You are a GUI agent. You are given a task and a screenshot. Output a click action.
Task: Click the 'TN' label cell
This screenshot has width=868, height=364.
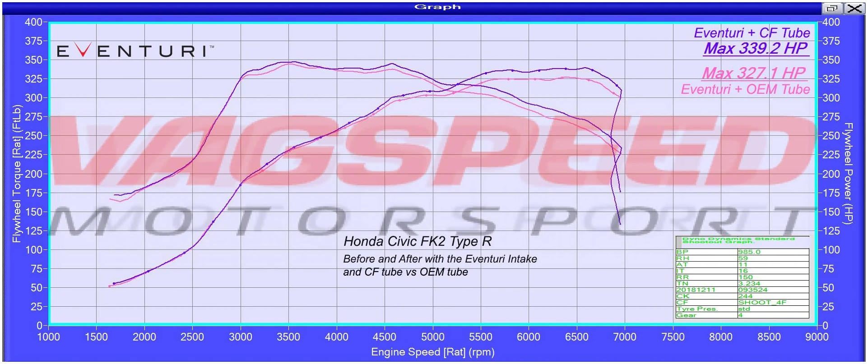706,284
